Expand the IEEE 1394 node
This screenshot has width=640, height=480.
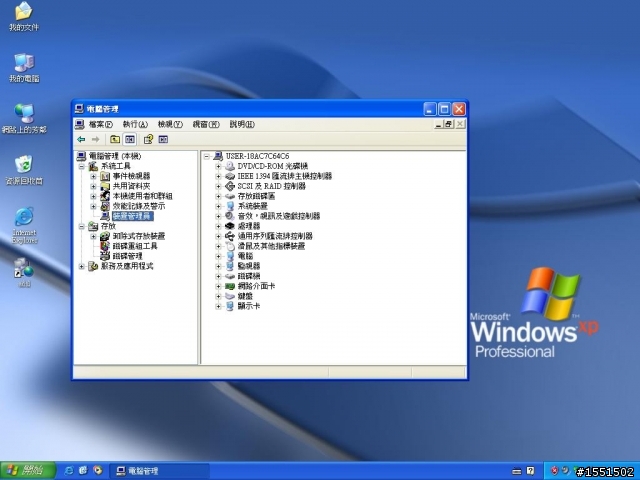pyautogui.click(x=218, y=176)
